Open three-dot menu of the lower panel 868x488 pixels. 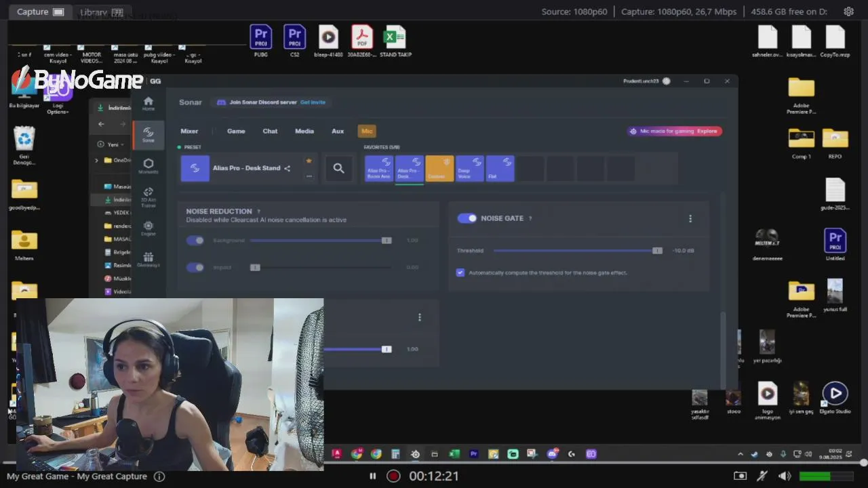click(419, 317)
